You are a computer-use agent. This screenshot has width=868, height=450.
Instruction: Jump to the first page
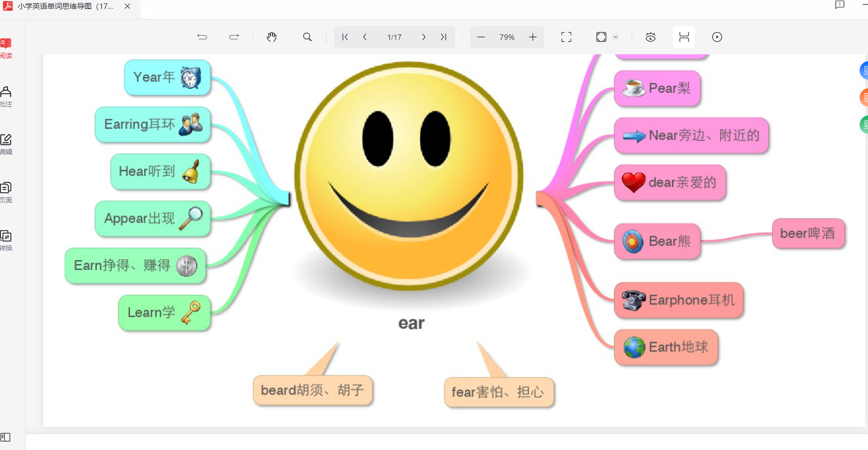(345, 37)
